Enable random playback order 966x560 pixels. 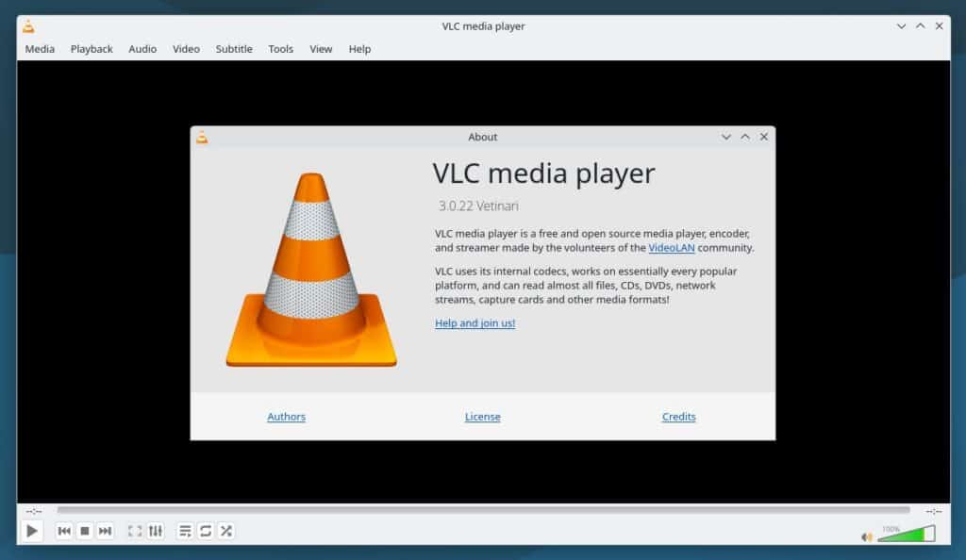pyautogui.click(x=225, y=531)
